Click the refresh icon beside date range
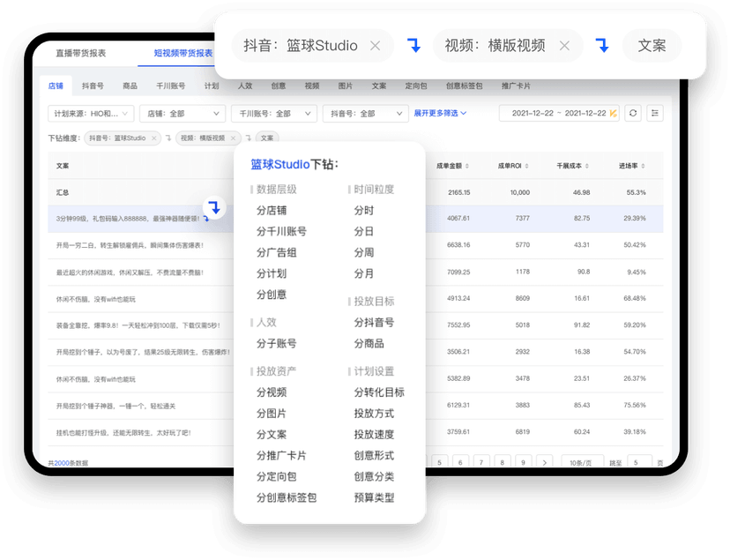730x560 pixels. tap(633, 113)
